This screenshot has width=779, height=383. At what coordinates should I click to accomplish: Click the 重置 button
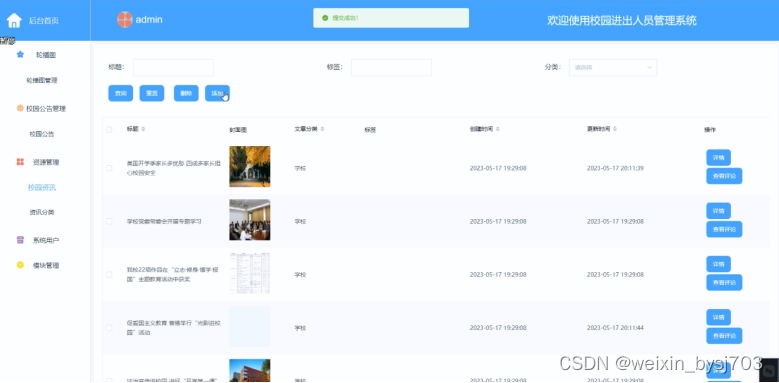[152, 93]
